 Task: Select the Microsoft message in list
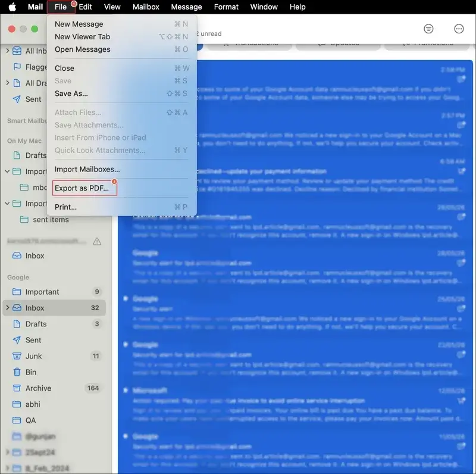pos(295,405)
